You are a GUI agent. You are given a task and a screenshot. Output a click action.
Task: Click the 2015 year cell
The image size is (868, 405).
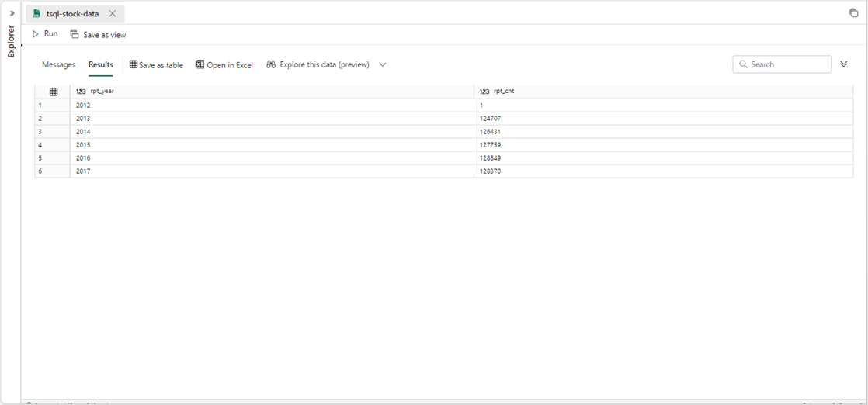pyautogui.click(x=272, y=145)
